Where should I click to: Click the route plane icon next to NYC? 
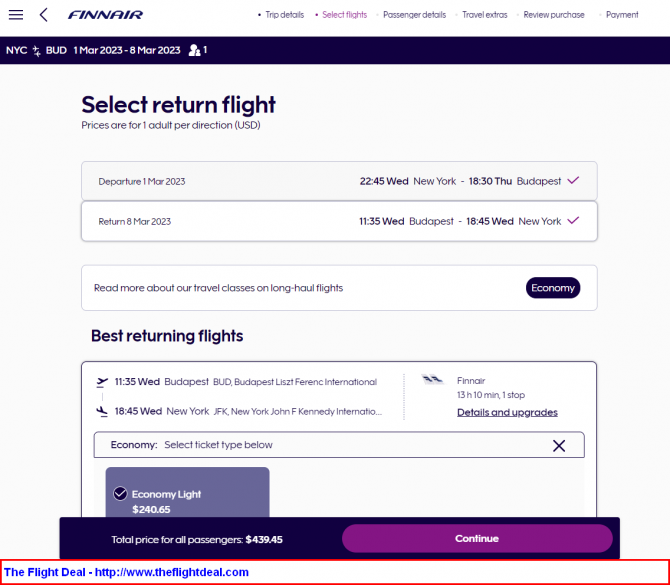[37, 51]
